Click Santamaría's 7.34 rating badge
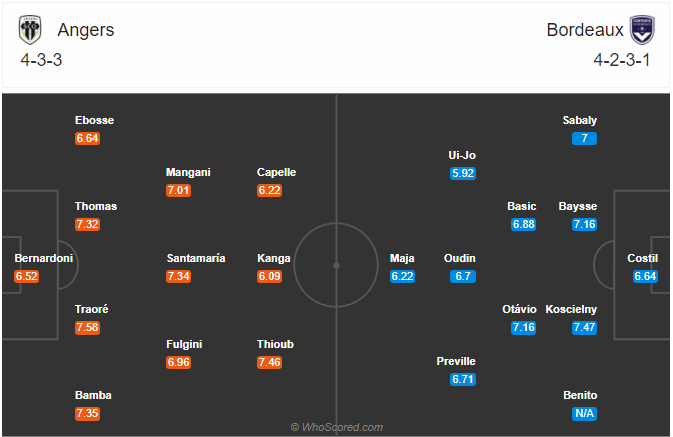This screenshot has width=673, height=437. [179, 276]
